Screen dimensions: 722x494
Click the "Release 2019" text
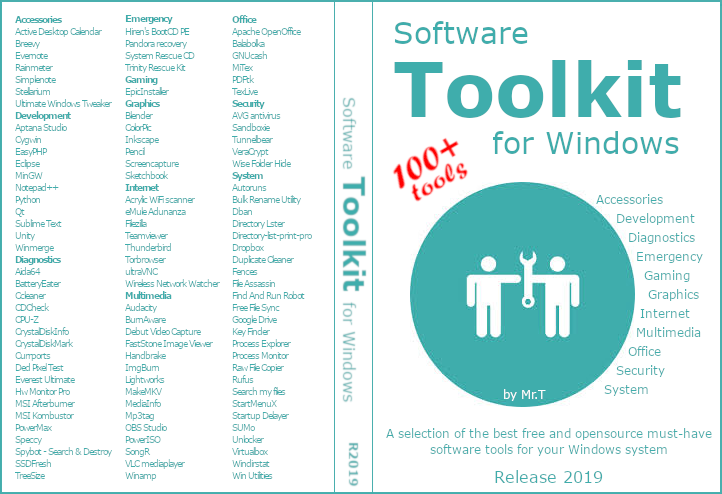(548, 477)
